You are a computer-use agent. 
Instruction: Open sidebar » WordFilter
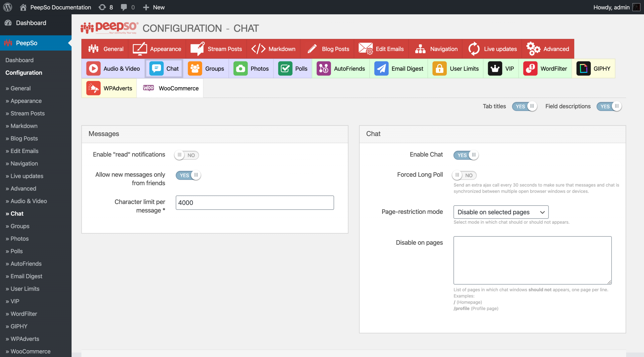pos(21,314)
